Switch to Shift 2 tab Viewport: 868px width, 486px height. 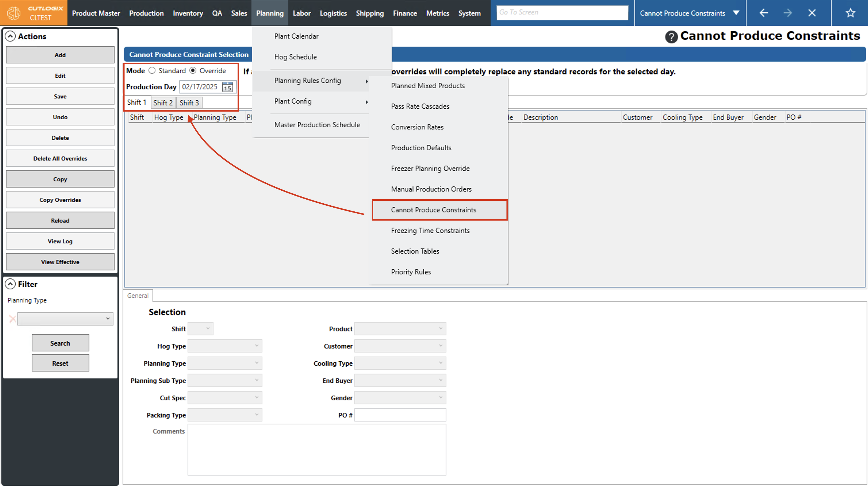pos(163,103)
